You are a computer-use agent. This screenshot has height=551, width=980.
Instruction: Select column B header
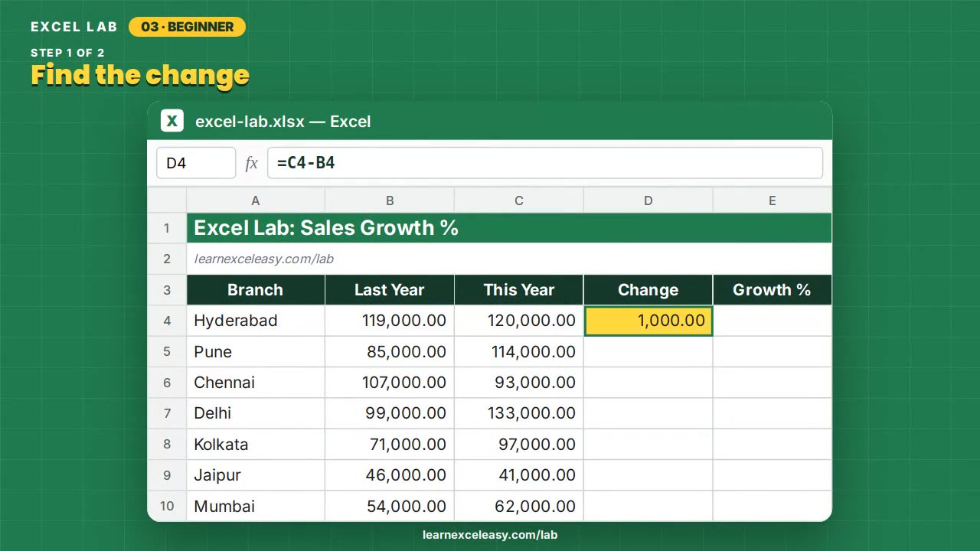click(x=390, y=201)
